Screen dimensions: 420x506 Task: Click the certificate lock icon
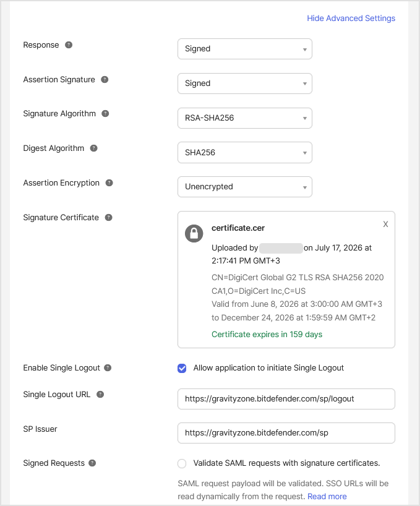194,233
